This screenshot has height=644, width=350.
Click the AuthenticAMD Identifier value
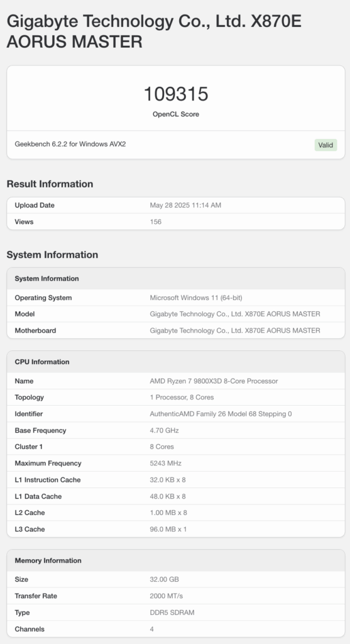221,414
